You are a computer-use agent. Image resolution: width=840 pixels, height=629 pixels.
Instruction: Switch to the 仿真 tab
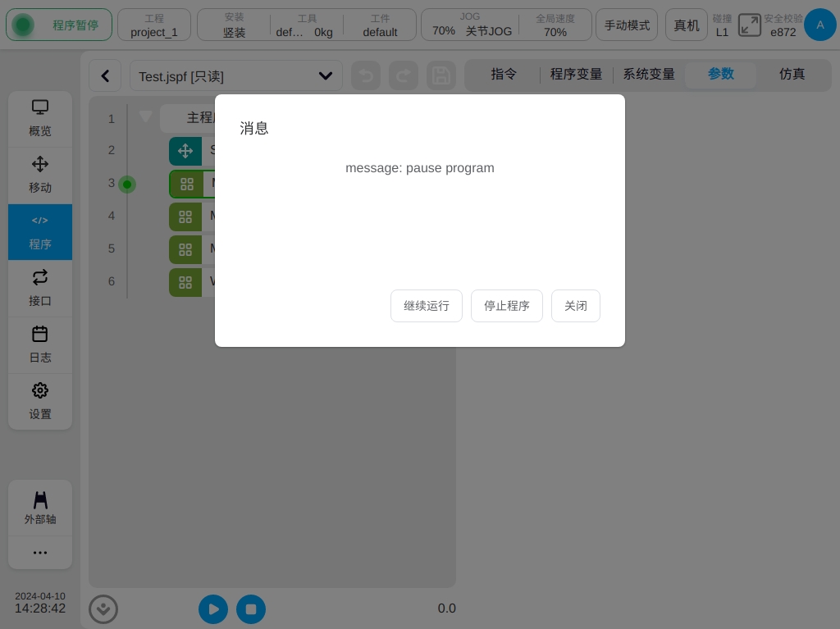[792, 74]
